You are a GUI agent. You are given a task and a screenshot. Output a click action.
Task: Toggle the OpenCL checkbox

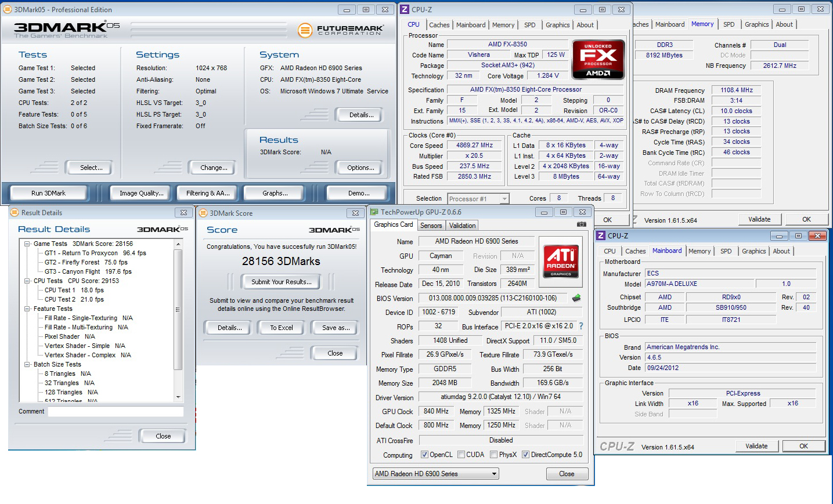[x=424, y=455]
